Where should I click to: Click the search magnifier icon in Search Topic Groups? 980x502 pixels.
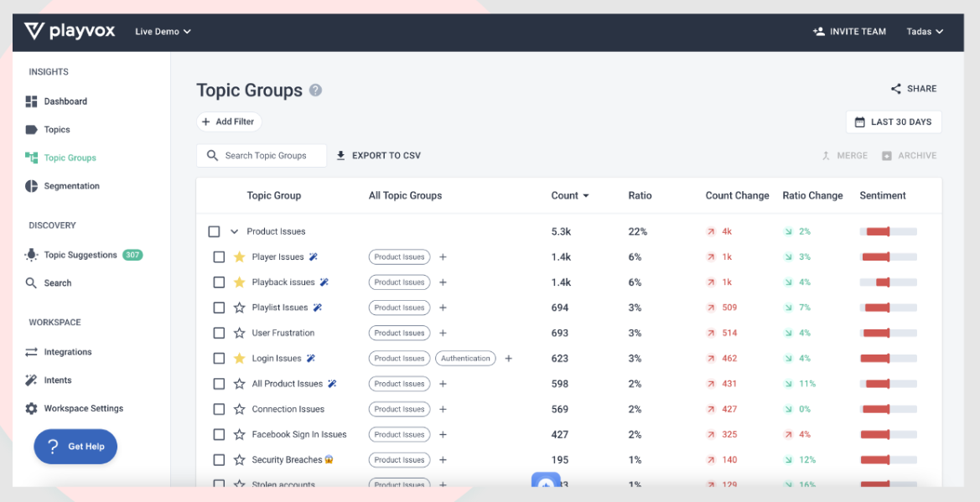212,155
